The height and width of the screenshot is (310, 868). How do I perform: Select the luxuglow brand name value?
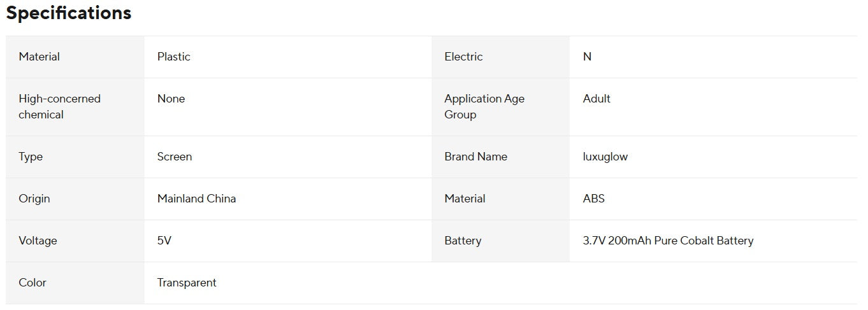click(x=605, y=157)
